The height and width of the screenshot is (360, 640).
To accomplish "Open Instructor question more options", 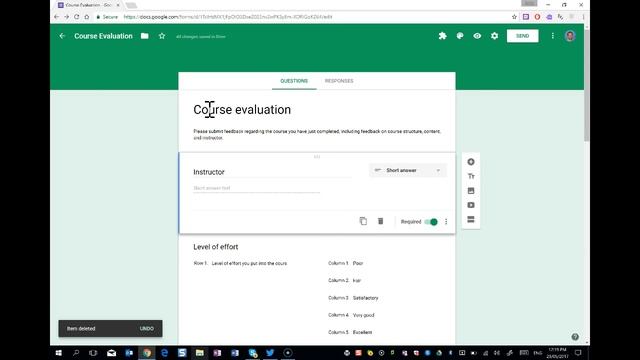I will point(446,222).
